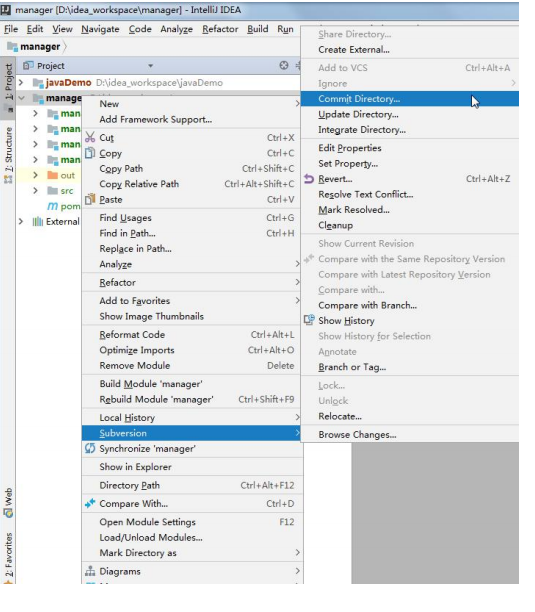Open the Local History submenu
The width and height of the screenshot is (535, 612).
192,417
